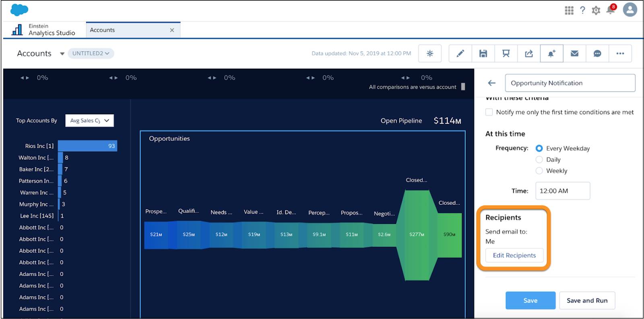The height and width of the screenshot is (319, 644).
Task: Check Notify me only the first time
Action: tap(489, 112)
